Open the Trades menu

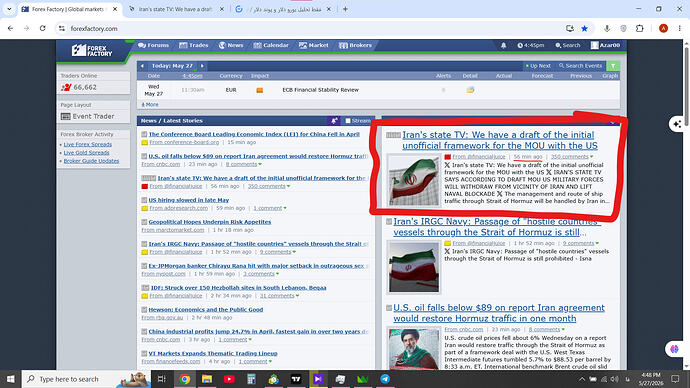click(x=194, y=45)
